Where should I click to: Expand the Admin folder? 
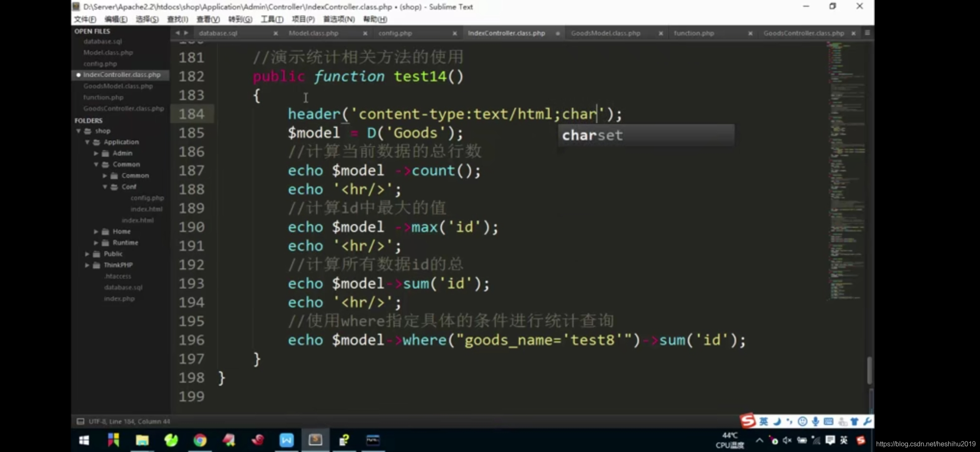(x=96, y=153)
